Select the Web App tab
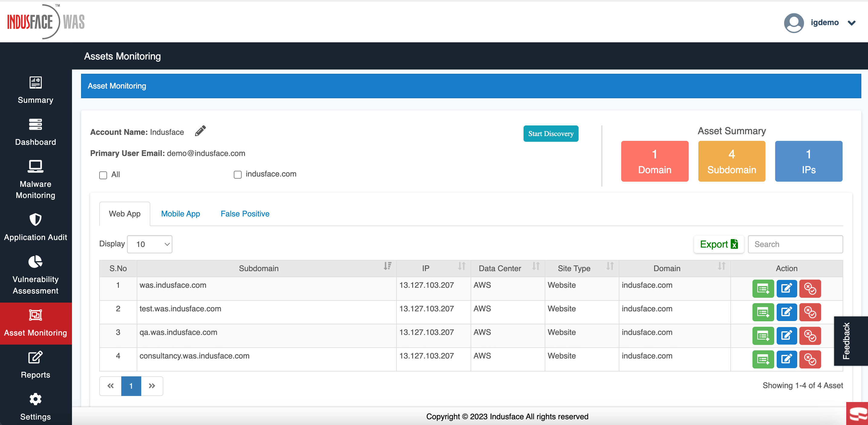 tap(125, 214)
